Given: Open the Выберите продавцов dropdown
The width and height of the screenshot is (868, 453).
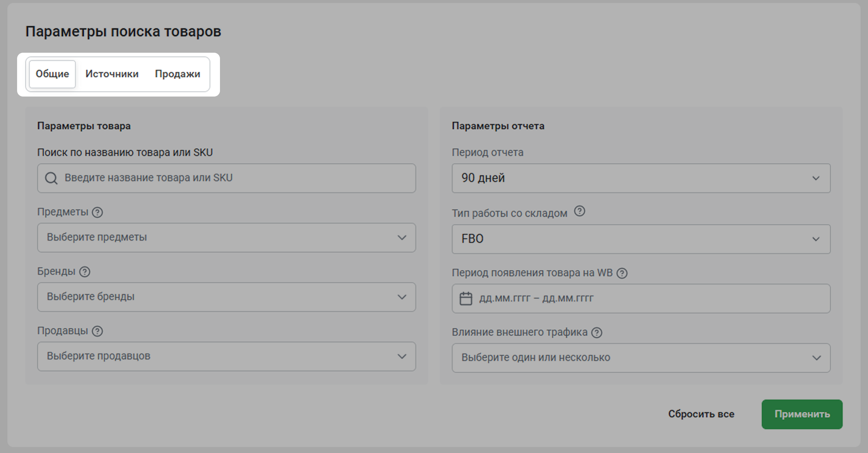Looking at the screenshot, I should click(x=226, y=356).
